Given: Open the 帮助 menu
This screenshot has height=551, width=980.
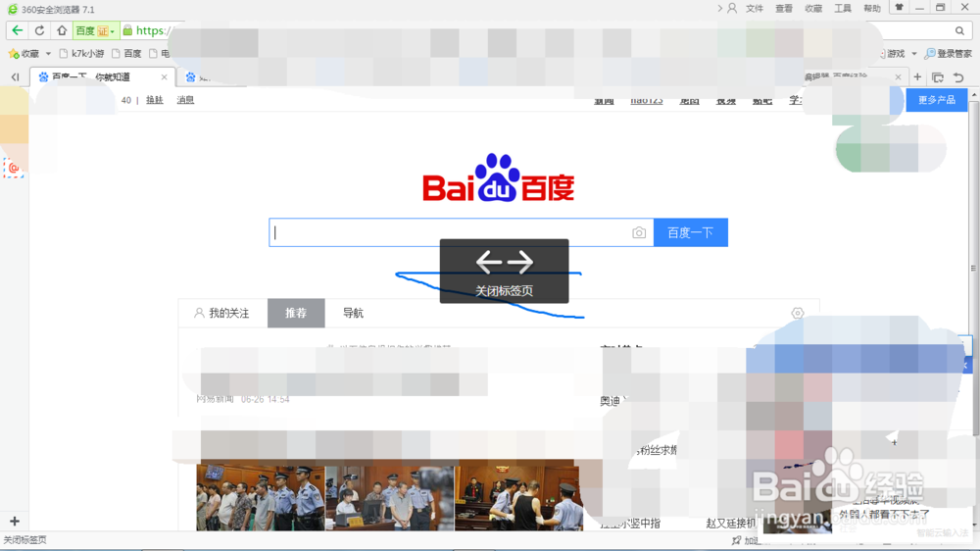Looking at the screenshot, I should point(872,9).
